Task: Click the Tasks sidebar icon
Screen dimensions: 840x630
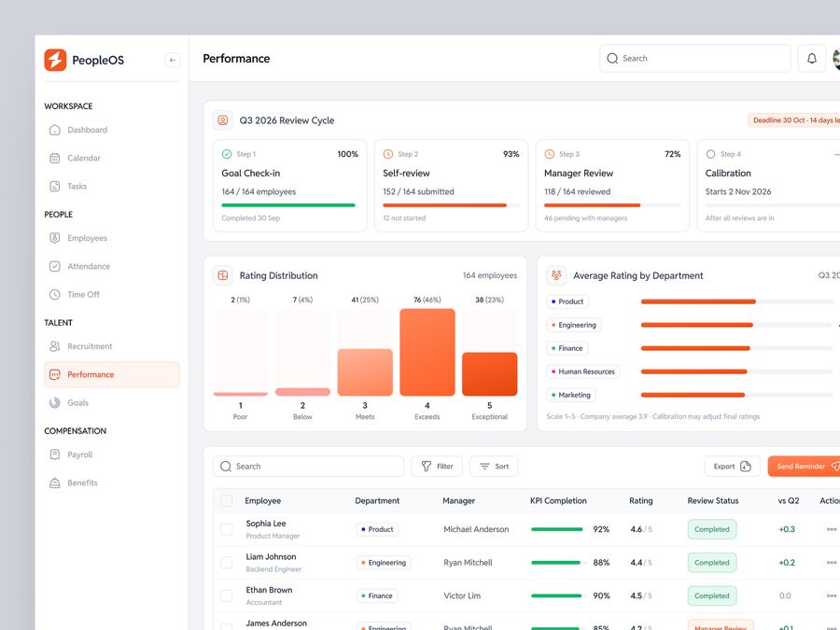Action: [x=55, y=187]
